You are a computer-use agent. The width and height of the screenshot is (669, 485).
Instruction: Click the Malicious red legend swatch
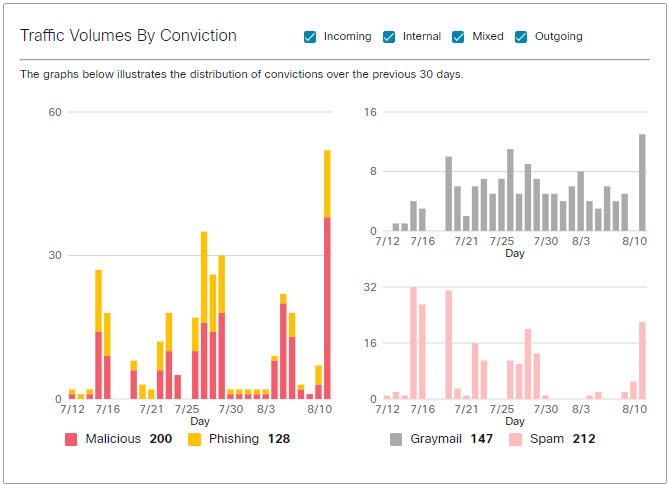pyautogui.click(x=71, y=439)
